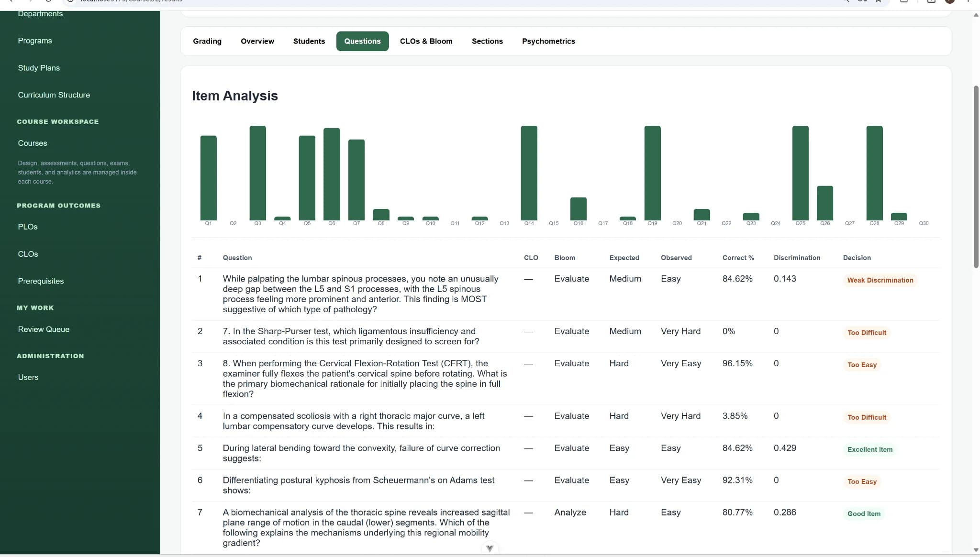This screenshot has width=980, height=557.
Task: Click the 84.62% value in row 1
Action: click(737, 279)
